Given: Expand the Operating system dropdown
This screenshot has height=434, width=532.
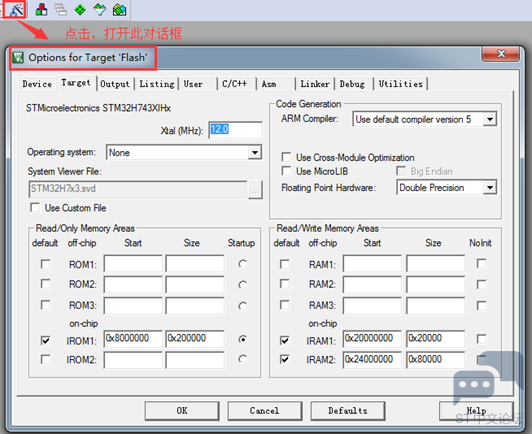Looking at the screenshot, I should coord(254,152).
